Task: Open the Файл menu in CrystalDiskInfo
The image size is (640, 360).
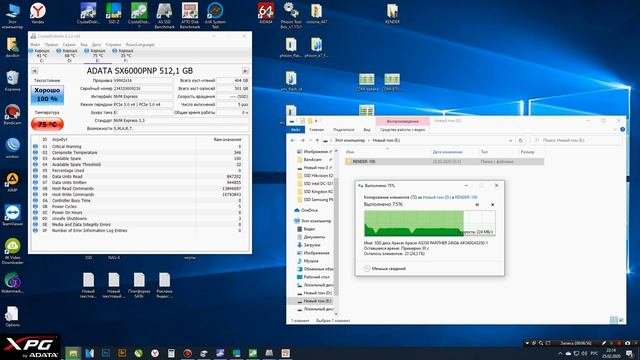Action: (x=35, y=44)
